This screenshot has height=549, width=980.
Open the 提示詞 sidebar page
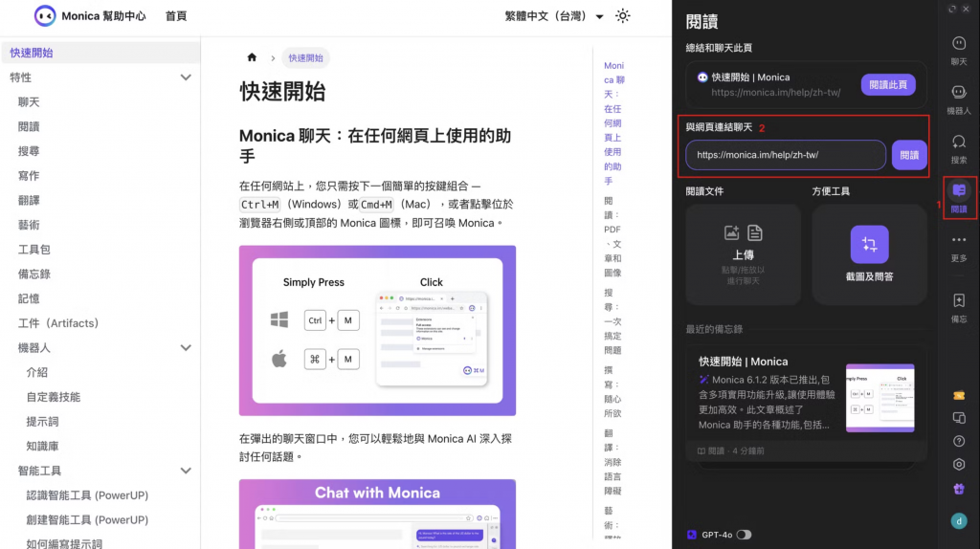(42, 422)
